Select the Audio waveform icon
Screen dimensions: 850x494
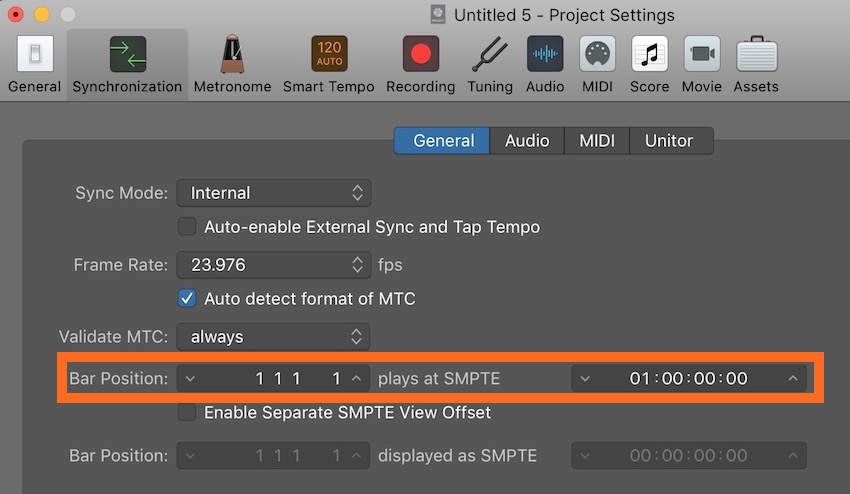click(545, 55)
